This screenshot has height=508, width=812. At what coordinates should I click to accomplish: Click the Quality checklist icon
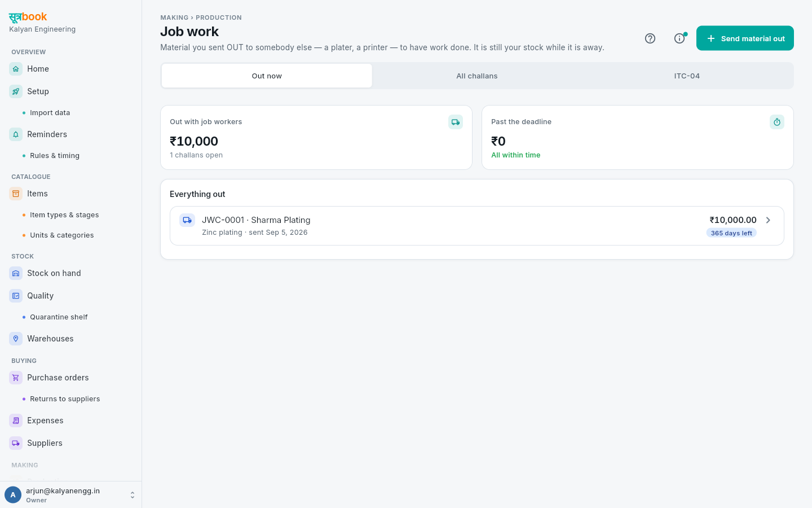coord(16,296)
